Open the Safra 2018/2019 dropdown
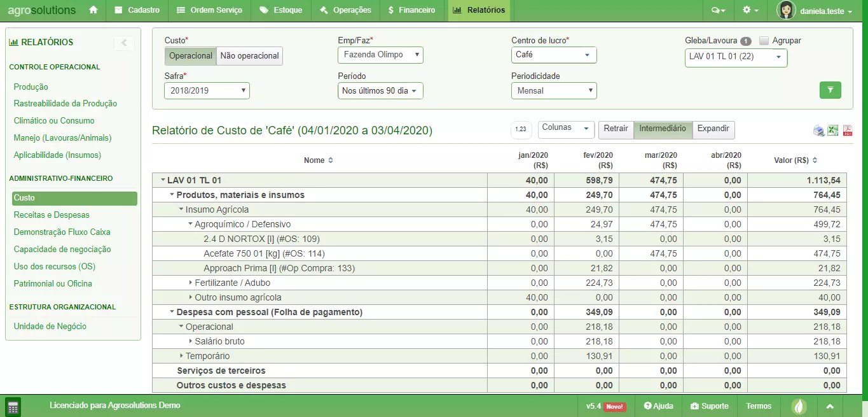This screenshot has width=868, height=417. [x=207, y=91]
